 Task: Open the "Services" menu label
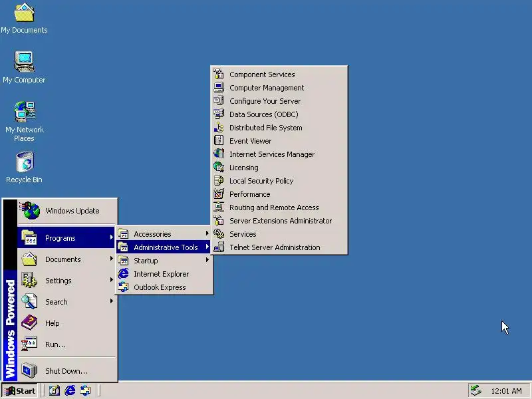(243, 234)
